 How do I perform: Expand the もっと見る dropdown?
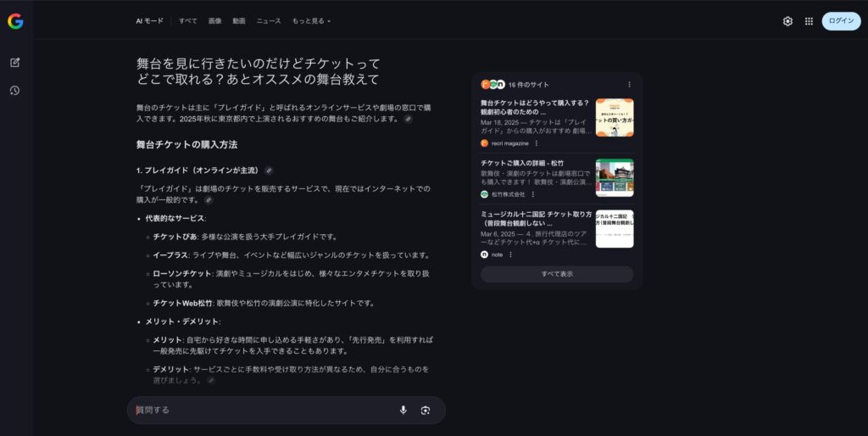(x=311, y=20)
